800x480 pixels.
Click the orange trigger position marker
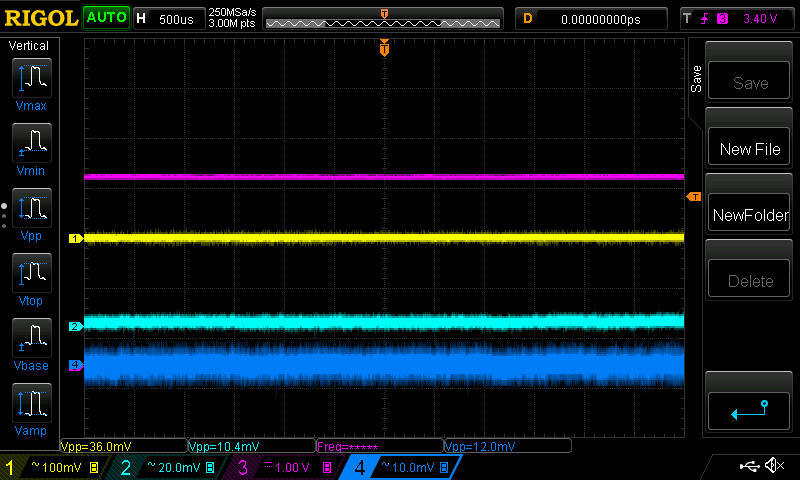coord(384,49)
